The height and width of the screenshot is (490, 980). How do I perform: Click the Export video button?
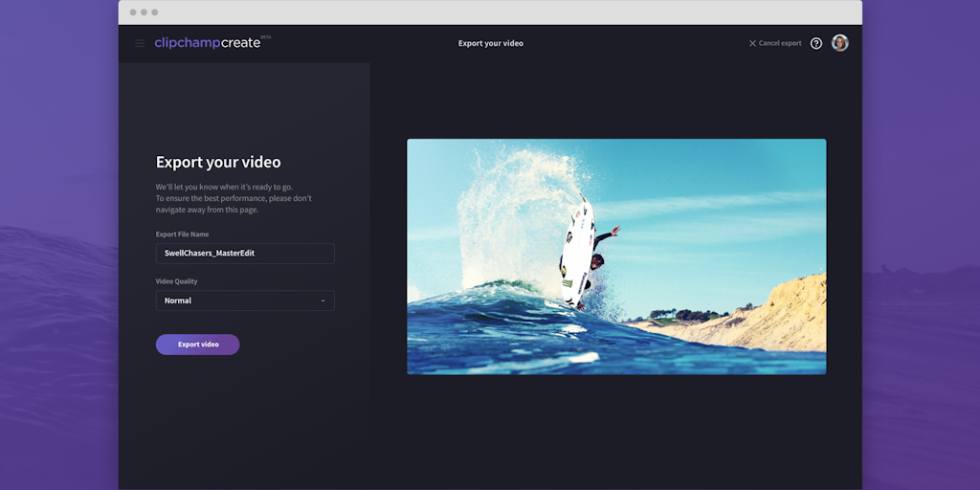tap(197, 345)
